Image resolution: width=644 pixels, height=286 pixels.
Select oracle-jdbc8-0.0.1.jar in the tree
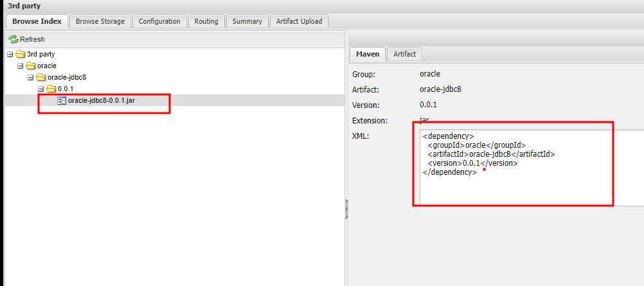(x=102, y=101)
